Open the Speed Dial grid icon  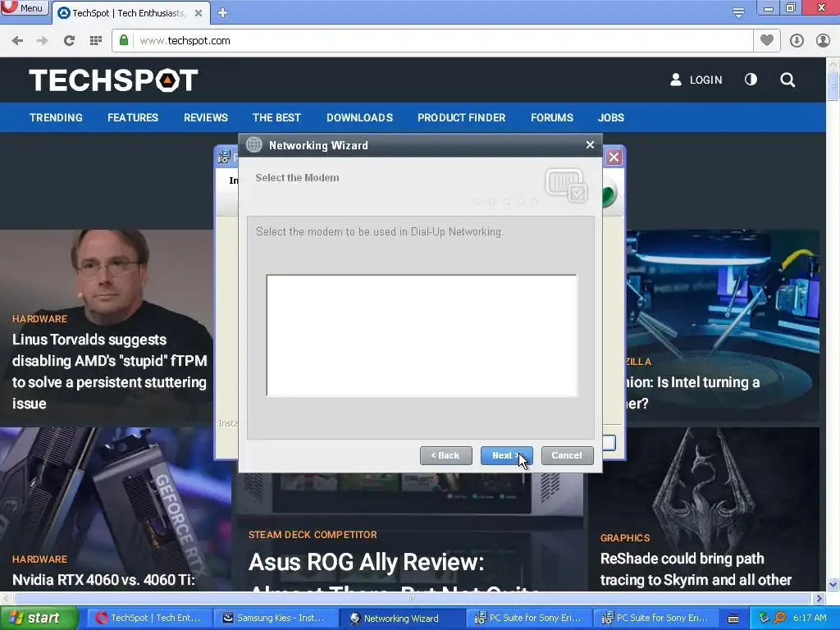(x=96, y=41)
